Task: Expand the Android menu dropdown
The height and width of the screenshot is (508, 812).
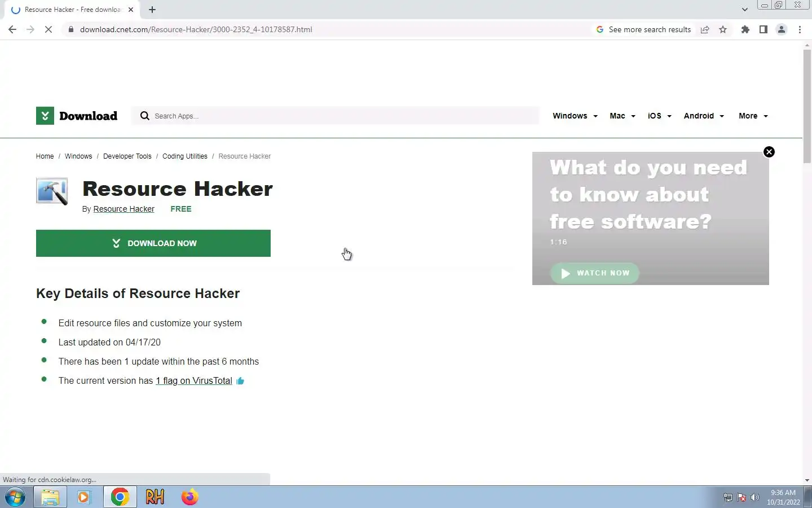Action: click(704, 116)
